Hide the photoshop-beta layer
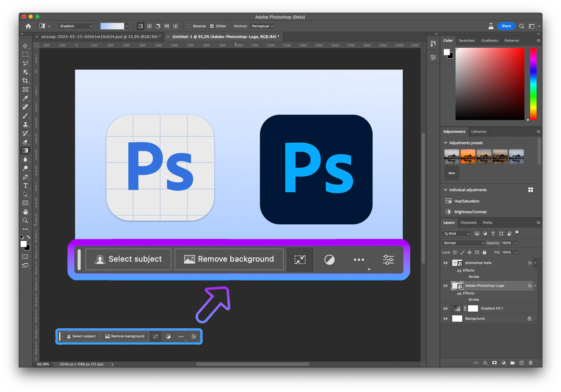561x392 pixels. point(445,263)
